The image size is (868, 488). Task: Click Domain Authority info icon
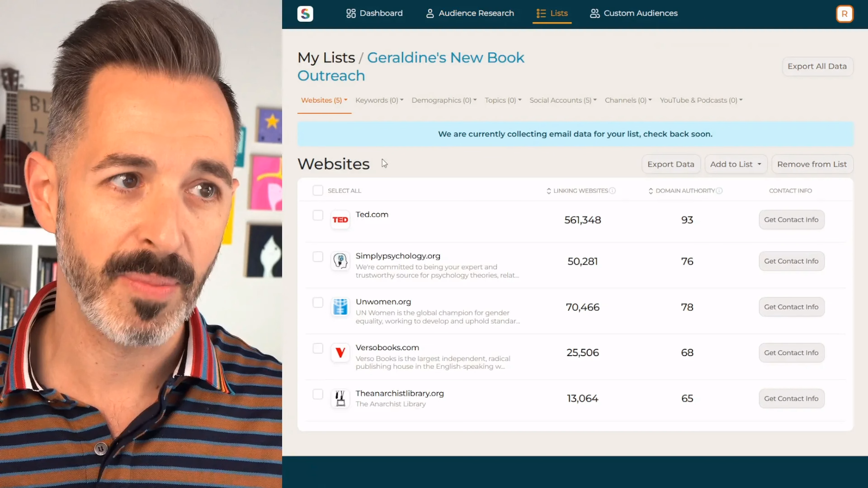point(719,191)
